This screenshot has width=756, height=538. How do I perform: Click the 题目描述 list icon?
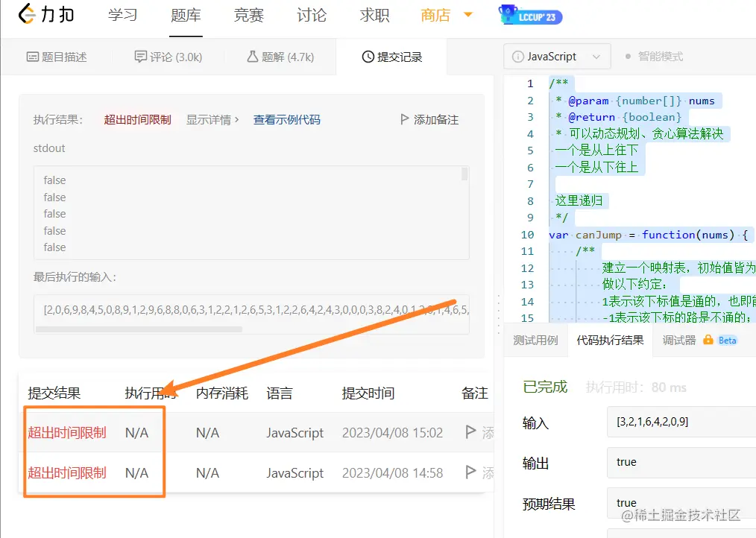click(x=32, y=57)
